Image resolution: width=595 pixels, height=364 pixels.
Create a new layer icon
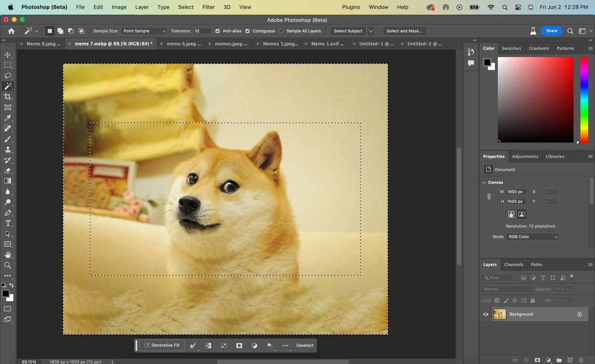click(x=570, y=360)
